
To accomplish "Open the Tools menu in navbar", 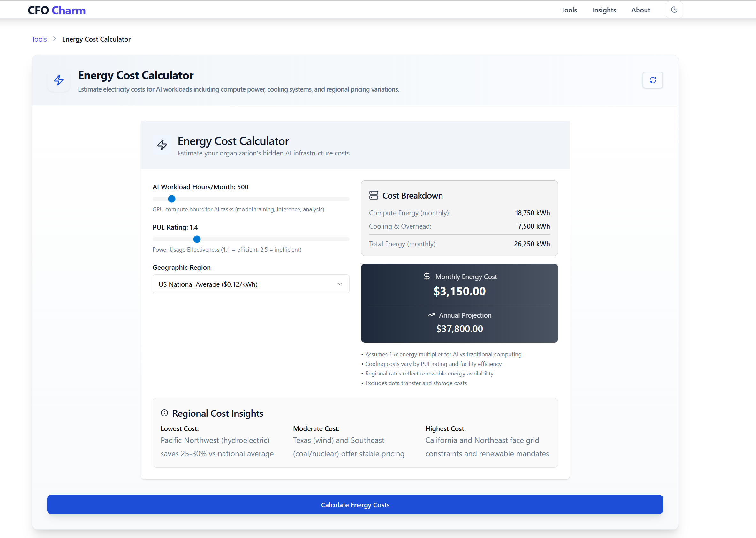I will coord(569,10).
